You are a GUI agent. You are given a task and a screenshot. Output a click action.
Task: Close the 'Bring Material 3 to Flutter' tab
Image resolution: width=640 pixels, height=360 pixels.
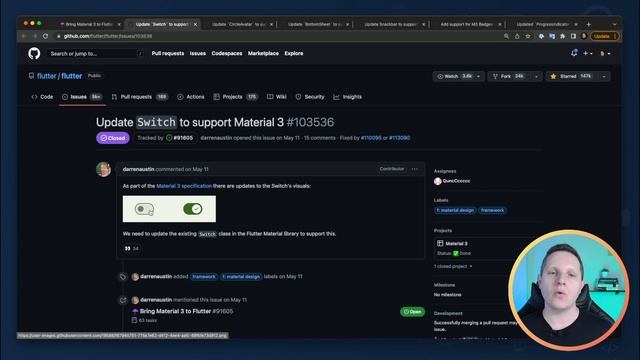pos(119,24)
